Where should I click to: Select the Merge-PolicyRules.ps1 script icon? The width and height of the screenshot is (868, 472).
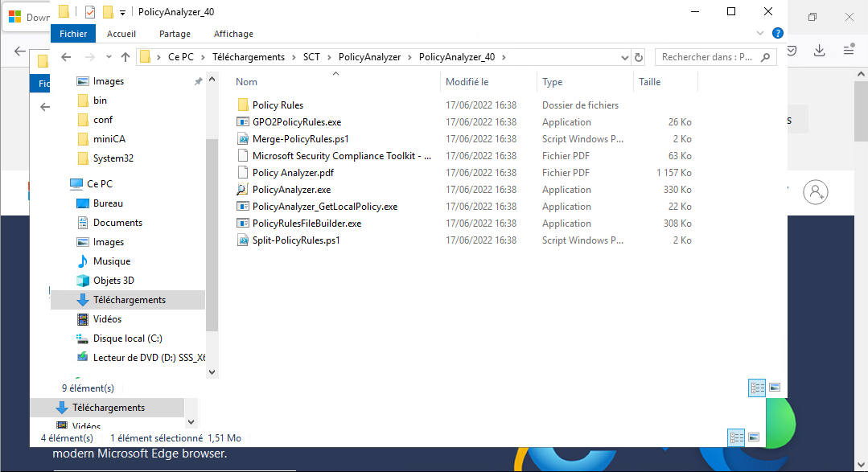pos(243,139)
